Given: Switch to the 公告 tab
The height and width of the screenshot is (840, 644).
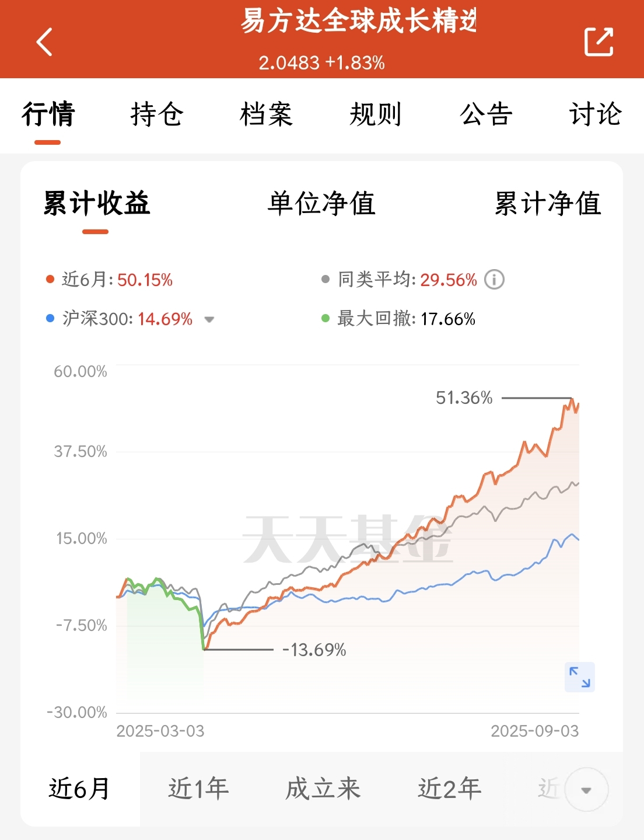Looking at the screenshot, I should pos(486,114).
